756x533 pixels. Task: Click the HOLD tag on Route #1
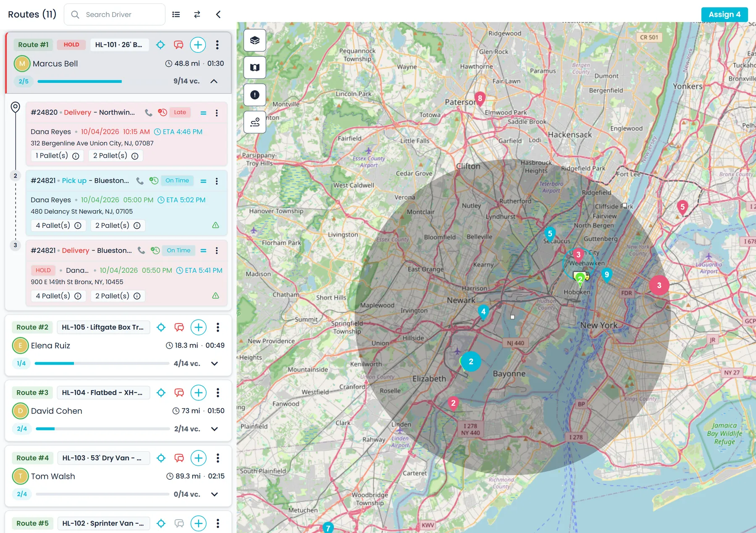coord(71,45)
